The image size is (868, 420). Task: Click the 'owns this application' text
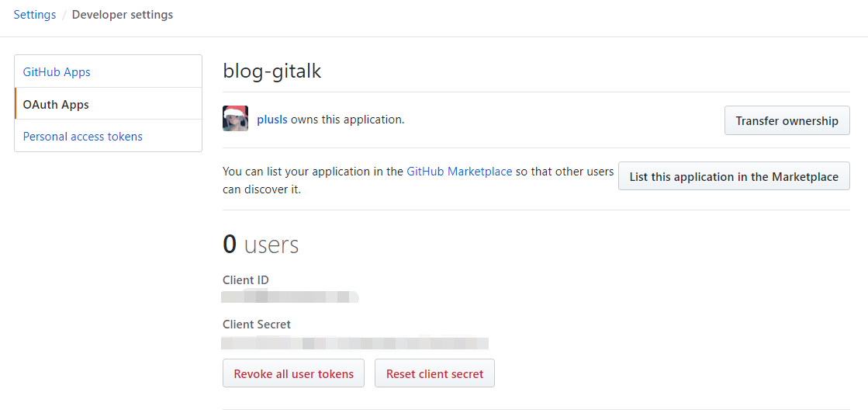(348, 120)
